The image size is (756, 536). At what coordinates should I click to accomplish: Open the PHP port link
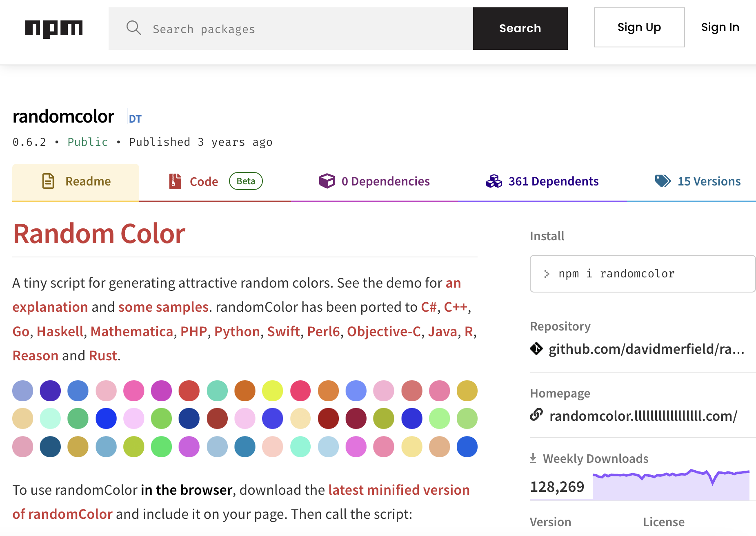coord(194,331)
